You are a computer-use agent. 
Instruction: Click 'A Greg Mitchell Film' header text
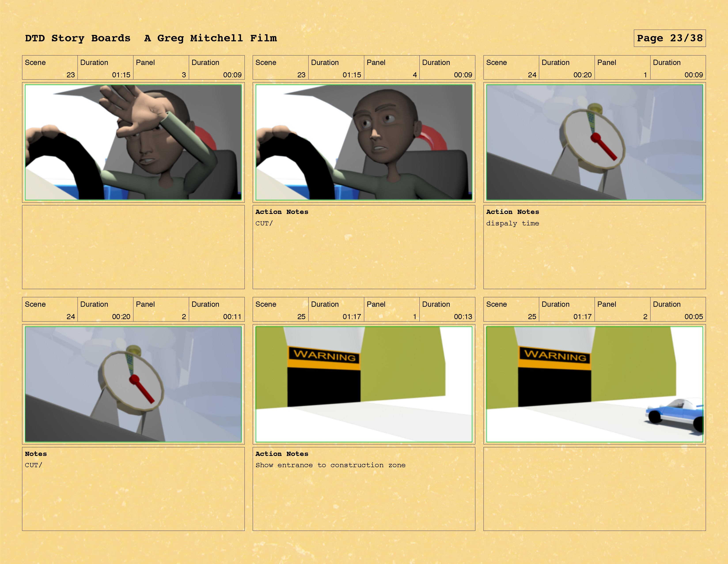pos(210,38)
